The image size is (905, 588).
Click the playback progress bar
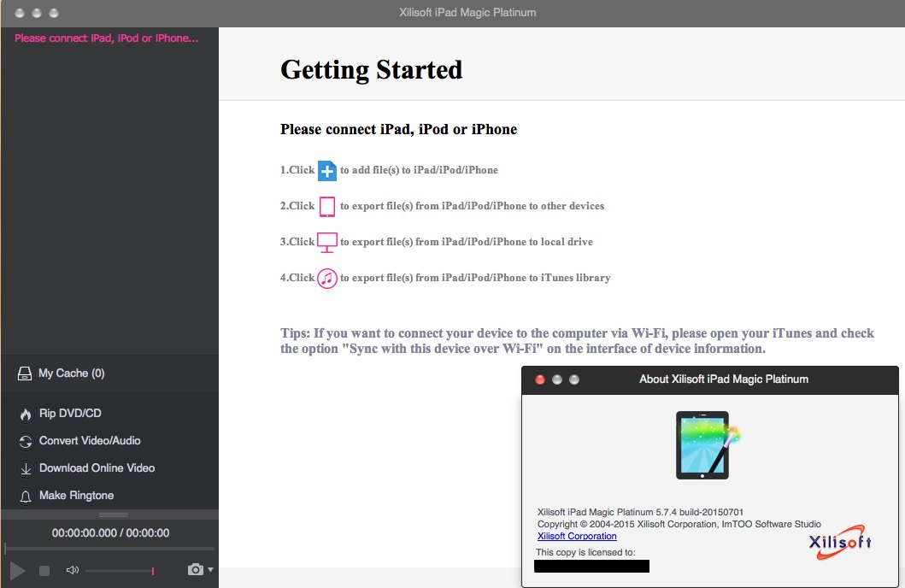[109, 548]
